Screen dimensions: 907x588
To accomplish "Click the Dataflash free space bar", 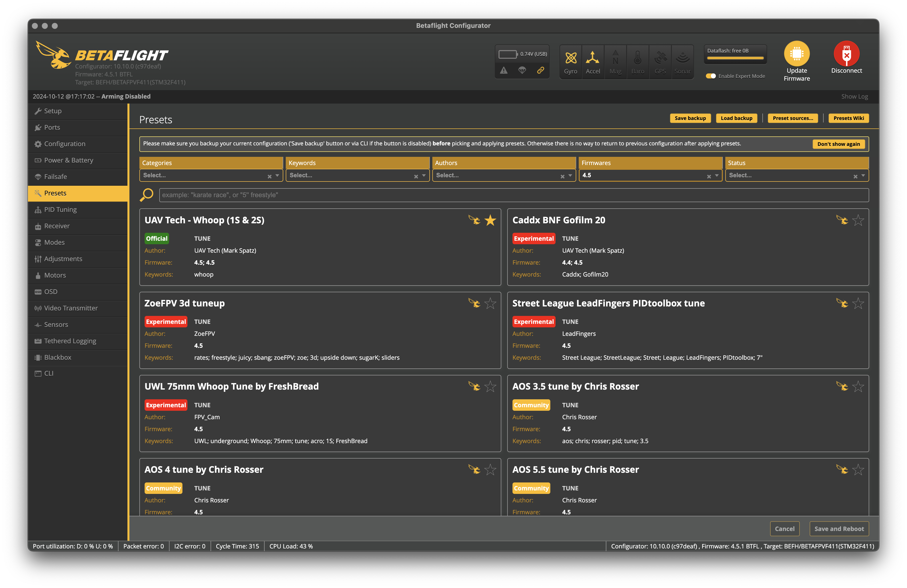I will click(735, 58).
